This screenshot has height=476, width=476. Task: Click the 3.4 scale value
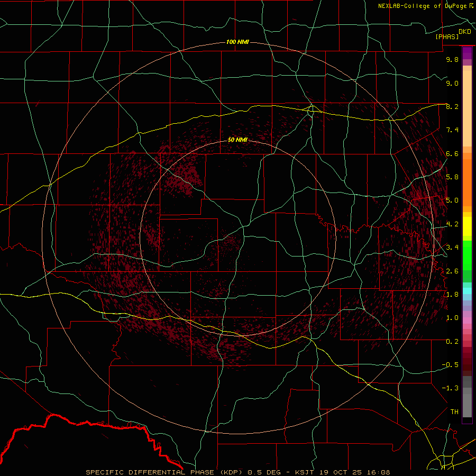tap(452, 248)
